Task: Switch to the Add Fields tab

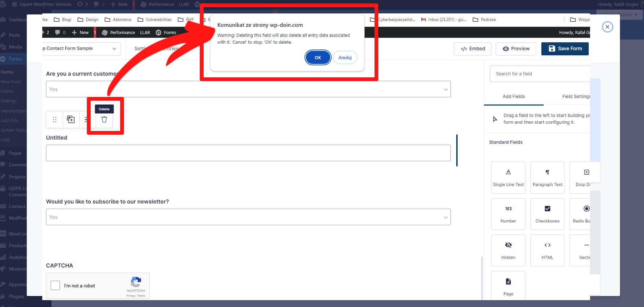Action: point(514,97)
